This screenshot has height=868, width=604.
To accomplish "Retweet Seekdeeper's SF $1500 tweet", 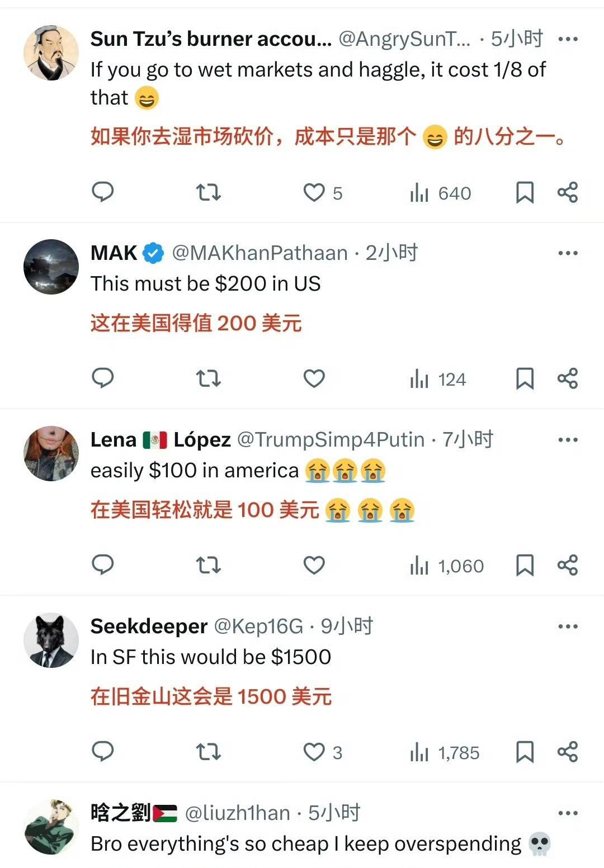I will tap(208, 752).
